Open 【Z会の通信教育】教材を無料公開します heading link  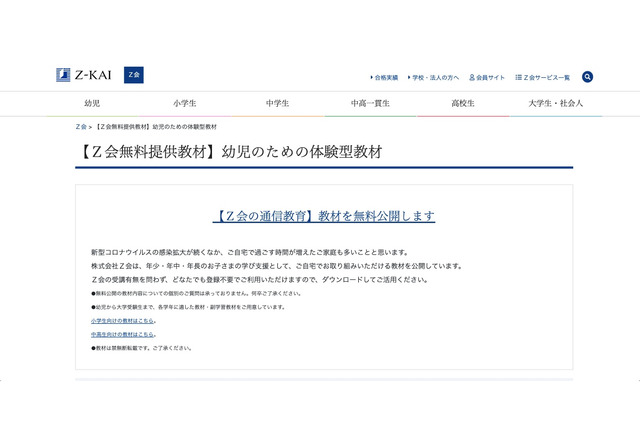[x=324, y=216]
